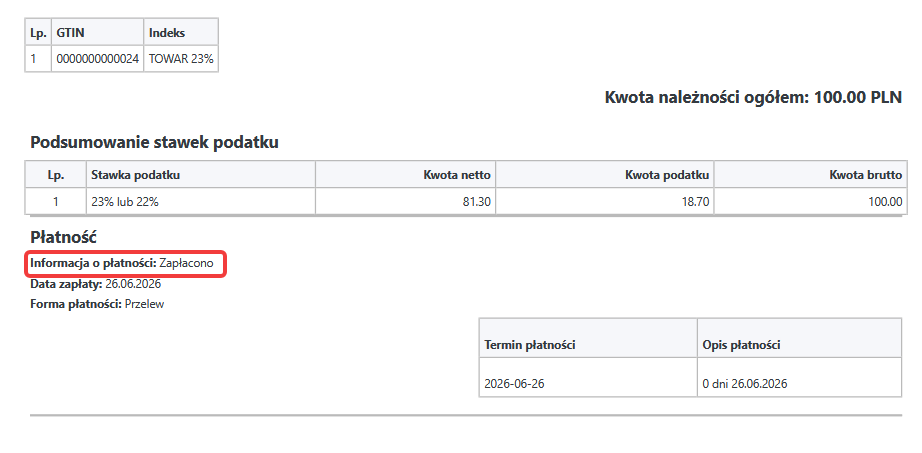
Task: Click the Forma płatności: Przelew line
Action: (x=97, y=304)
